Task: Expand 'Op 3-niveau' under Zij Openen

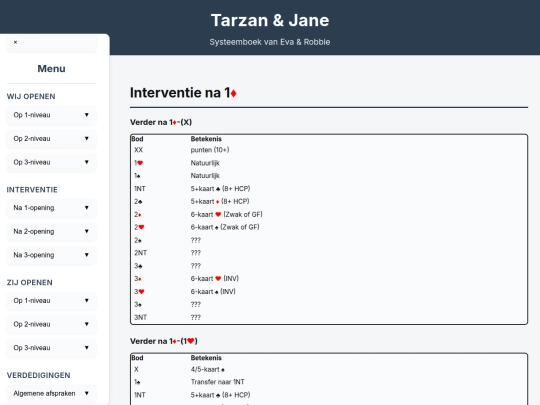Action: click(51, 348)
